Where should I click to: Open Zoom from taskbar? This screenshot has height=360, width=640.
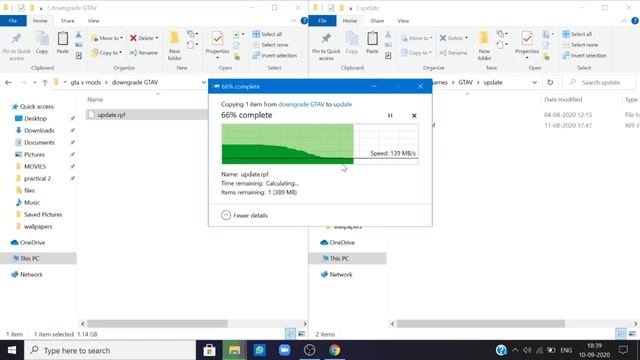point(284,350)
